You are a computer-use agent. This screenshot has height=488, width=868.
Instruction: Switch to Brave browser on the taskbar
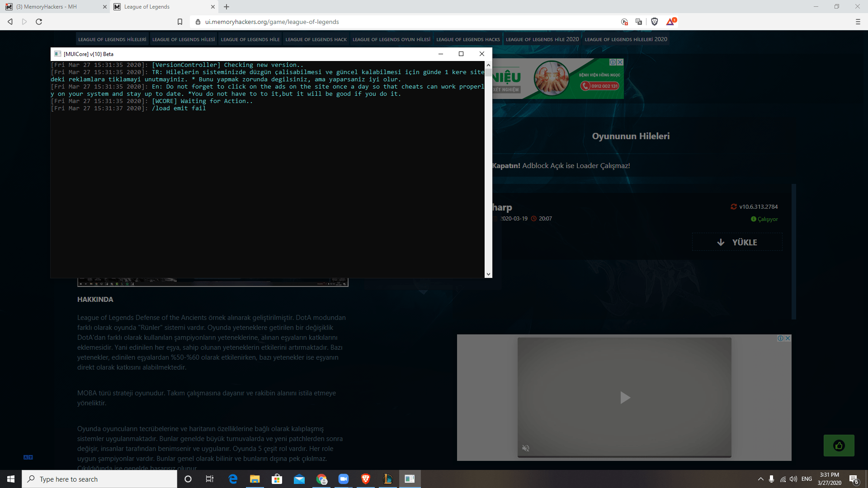click(x=366, y=479)
